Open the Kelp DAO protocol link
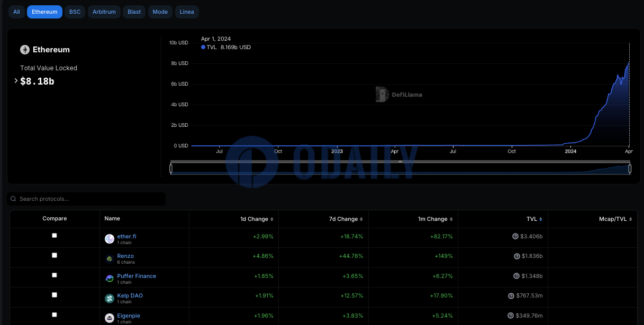The height and width of the screenshot is (325, 644). (x=130, y=295)
